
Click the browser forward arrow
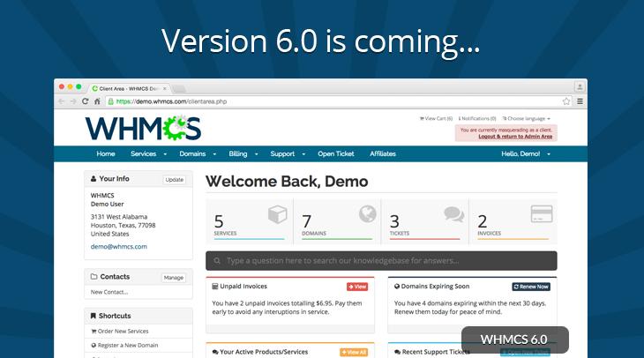click(73, 101)
